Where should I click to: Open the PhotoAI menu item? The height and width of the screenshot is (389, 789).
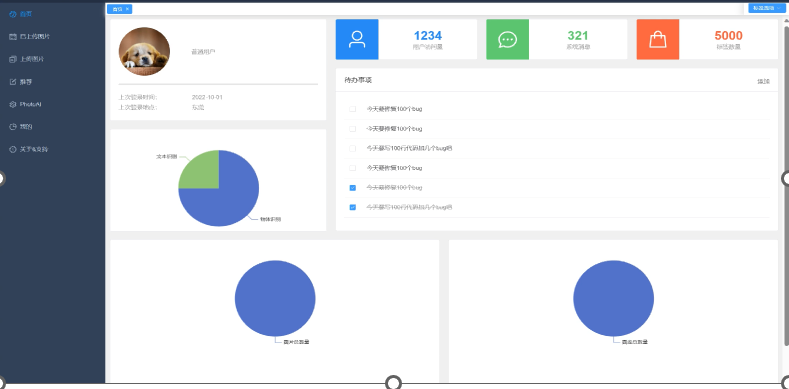pos(30,104)
